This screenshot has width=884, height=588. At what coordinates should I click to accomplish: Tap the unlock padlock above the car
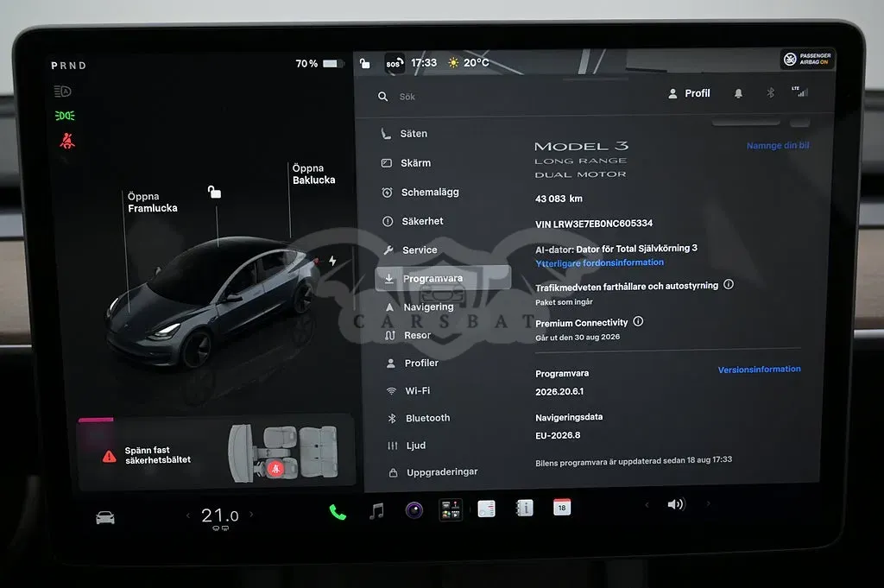click(x=214, y=193)
